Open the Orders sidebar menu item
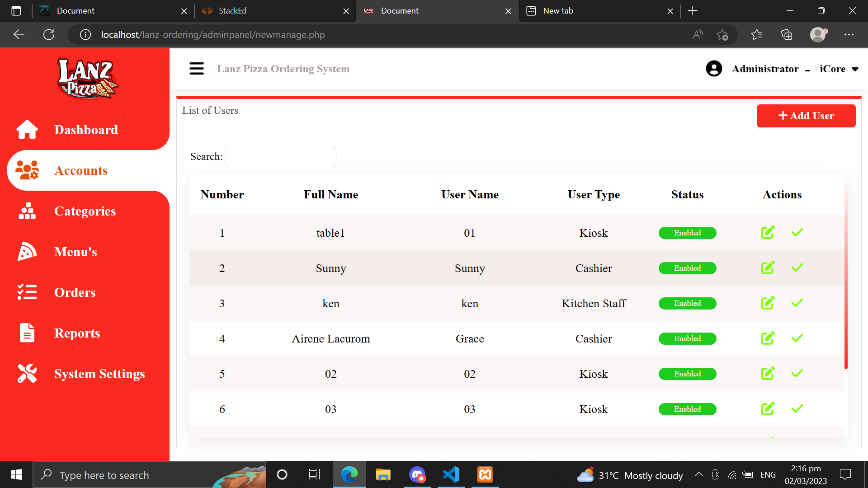 click(75, 292)
